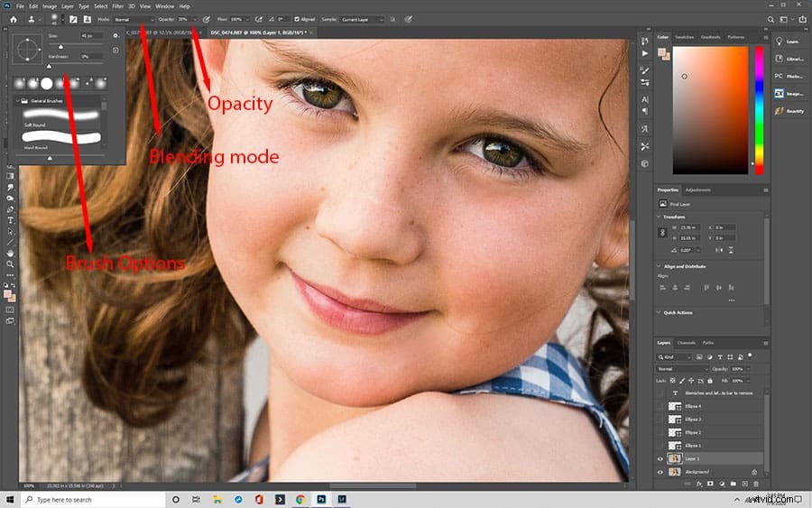Toggle pressure for opacity icon
This screenshot has height=508, width=812.
click(x=206, y=20)
